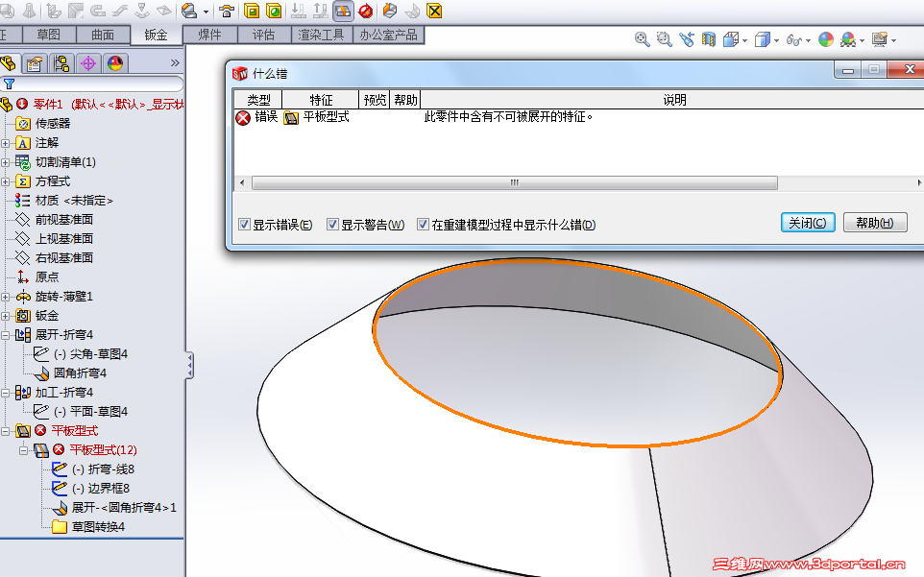The height and width of the screenshot is (577, 924).
Task: Switch to the 评估 tab
Action: [x=263, y=35]
